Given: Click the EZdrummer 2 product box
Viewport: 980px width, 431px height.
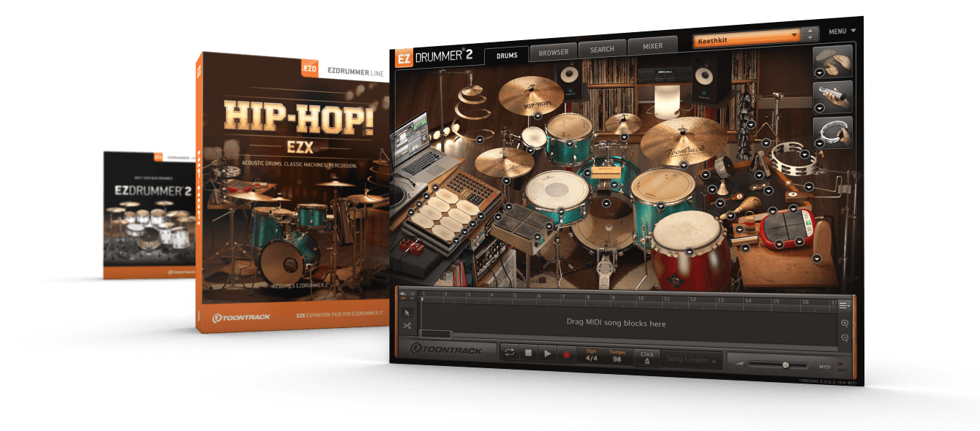Looking at the screenshot, I should coord(149,215).
